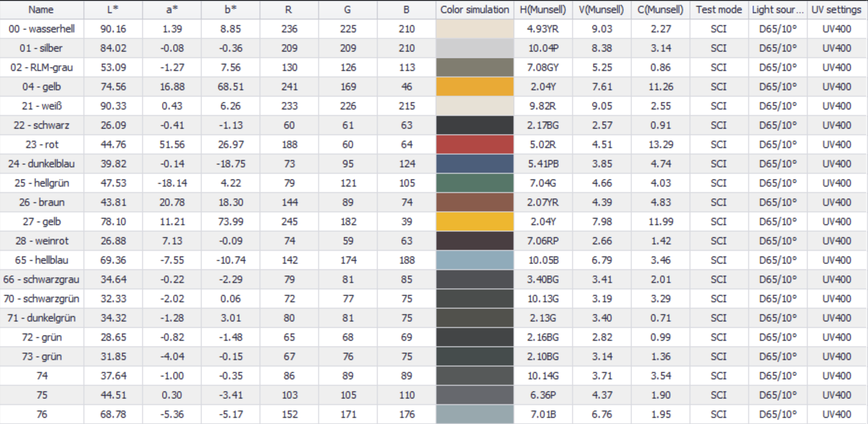
Task: Click the L* value 90.33 for "21 - weiß"
Action: click(x=112, y=106)
